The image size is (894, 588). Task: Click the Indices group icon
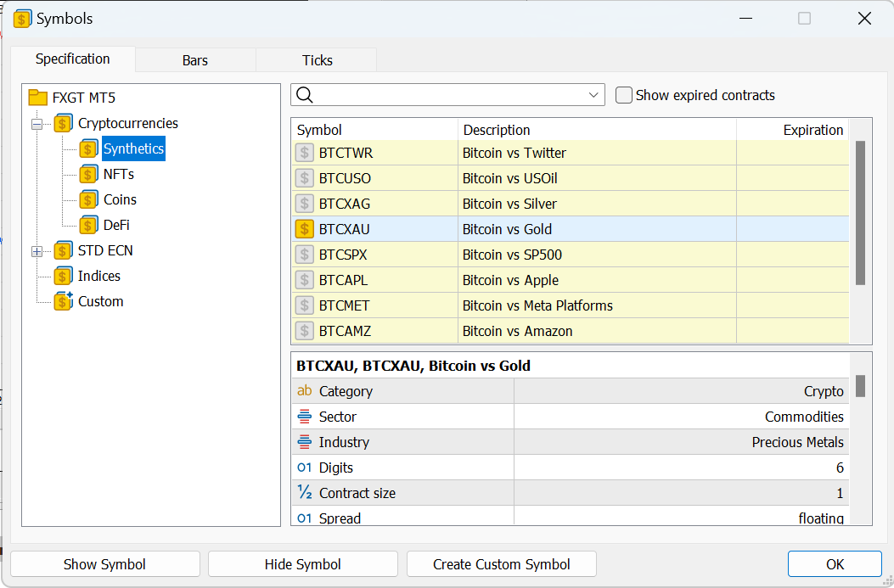[63, 276]
